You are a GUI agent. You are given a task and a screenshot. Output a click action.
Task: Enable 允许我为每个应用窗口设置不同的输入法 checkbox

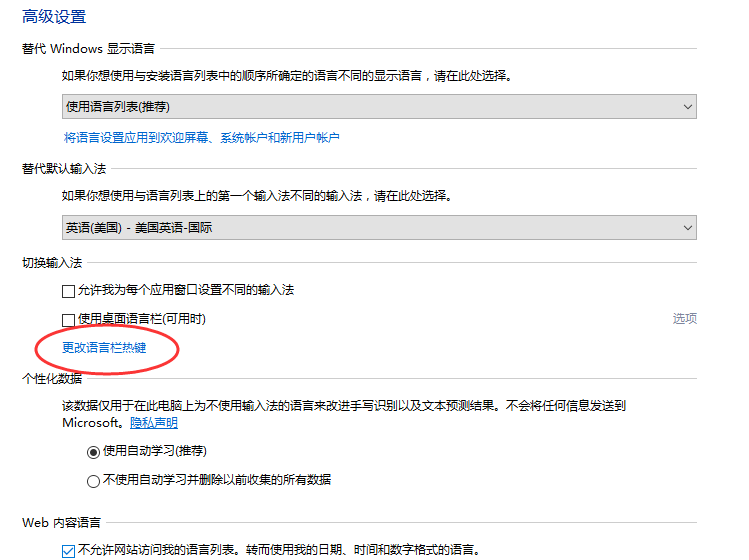click(68, 291)
